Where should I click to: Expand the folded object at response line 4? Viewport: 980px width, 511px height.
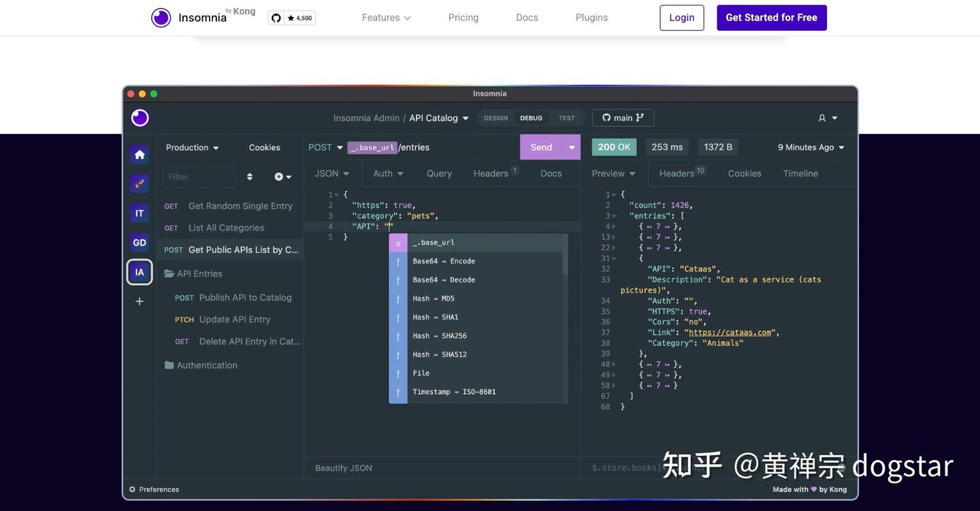click(x=613, y=227)
